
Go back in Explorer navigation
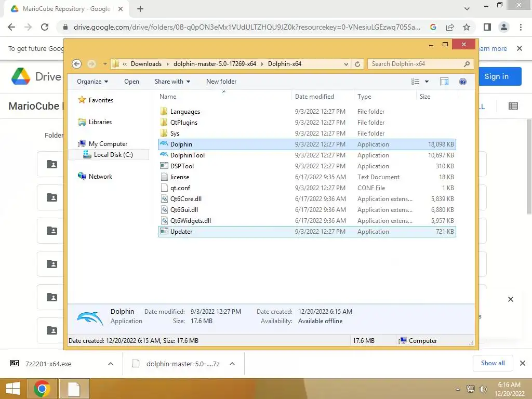(x=77, y=64)
